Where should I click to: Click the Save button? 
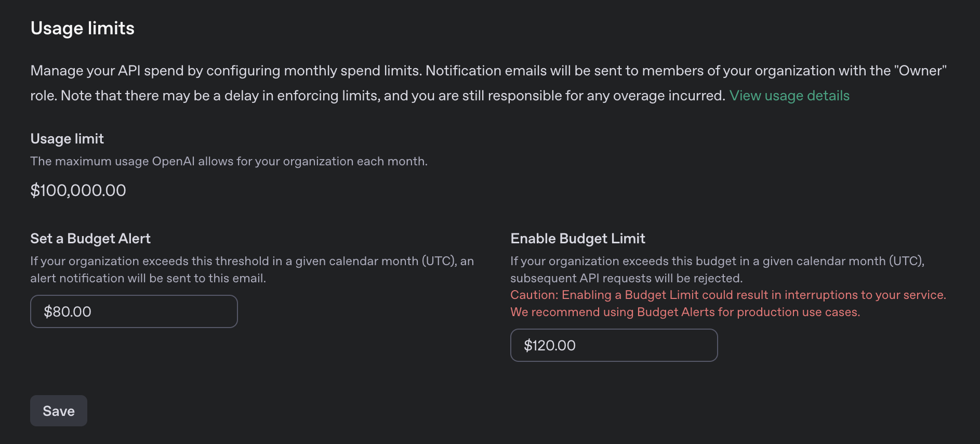(x=59, y=411)
